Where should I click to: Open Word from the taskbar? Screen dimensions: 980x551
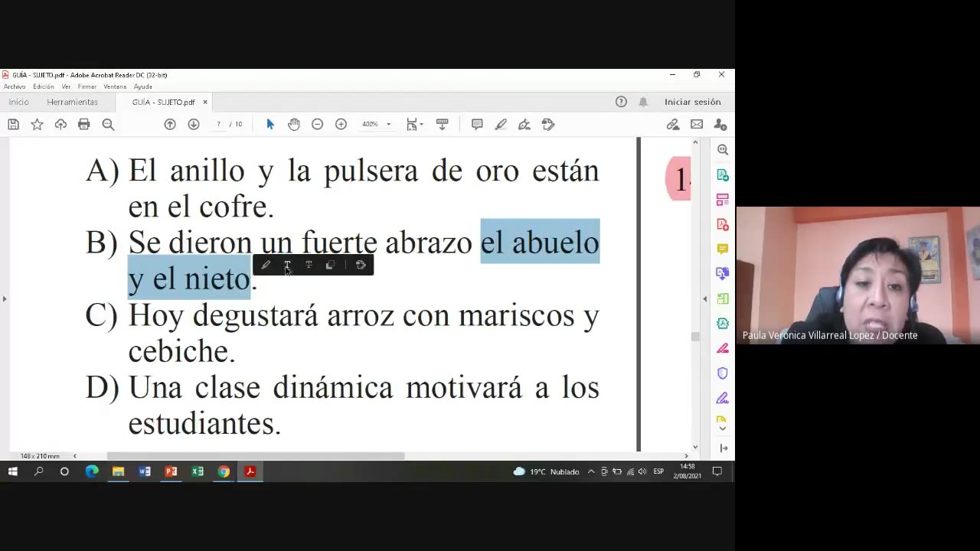[x=145, y=471]
